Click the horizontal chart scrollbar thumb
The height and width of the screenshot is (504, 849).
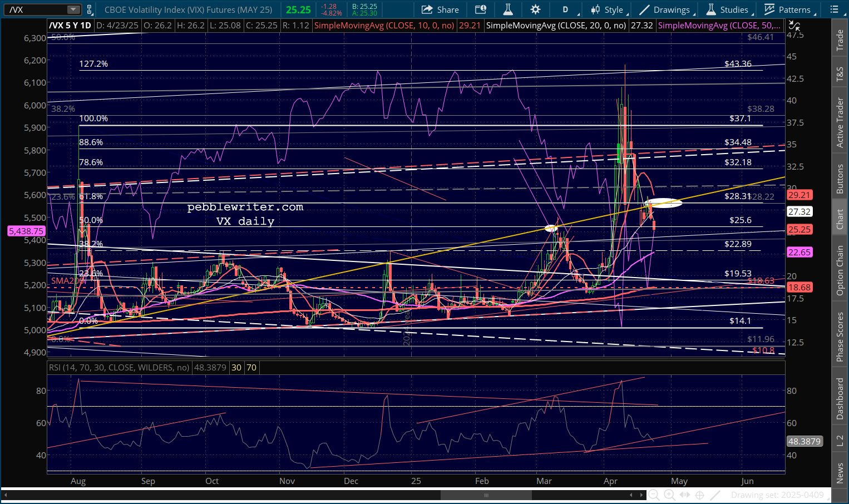(486, 495)
